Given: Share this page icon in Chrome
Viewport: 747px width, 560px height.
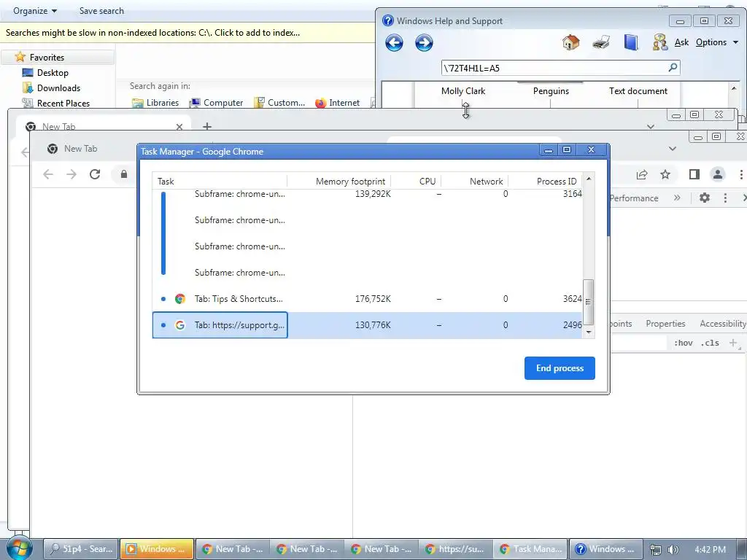Looking at the screenshot, I should [x=642, y=174].
